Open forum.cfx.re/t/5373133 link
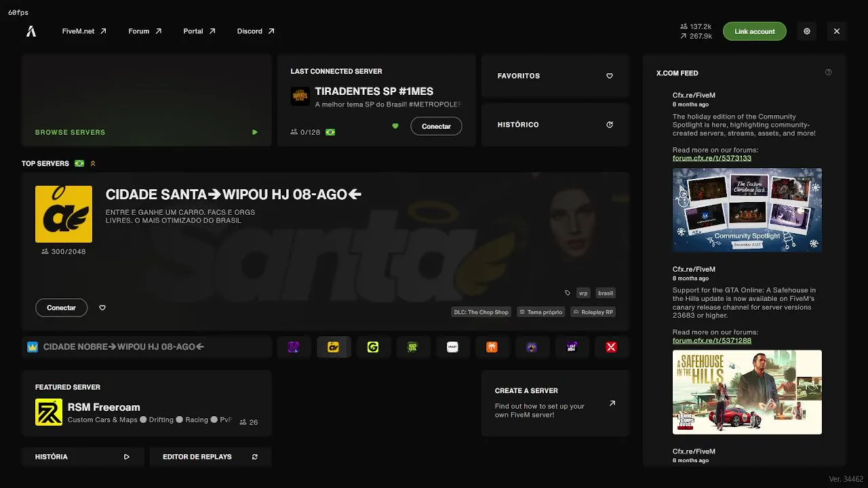The width and height of the screenshot is (868, 488). tap(712, 158)
